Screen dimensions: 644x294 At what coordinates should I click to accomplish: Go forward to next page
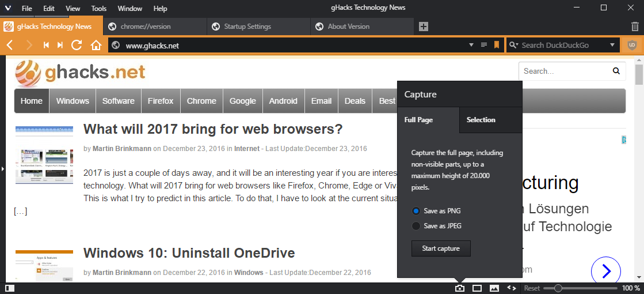29,45
